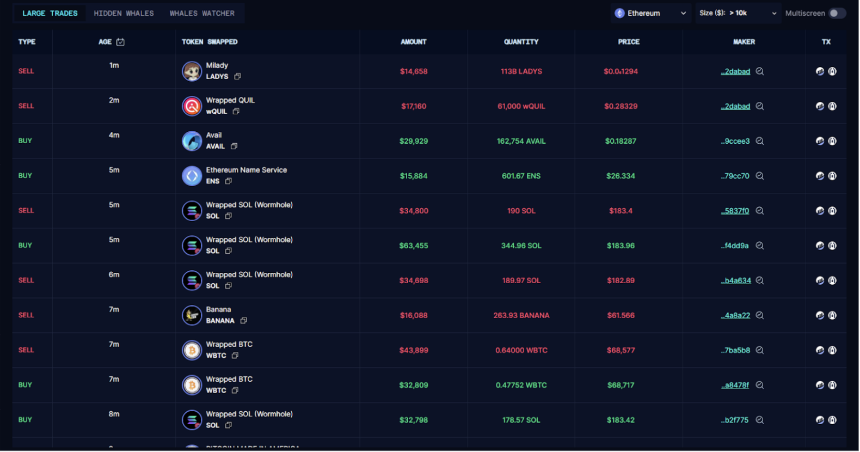Open Etherscan icon in the Banana row

click(x=820, y=315)
